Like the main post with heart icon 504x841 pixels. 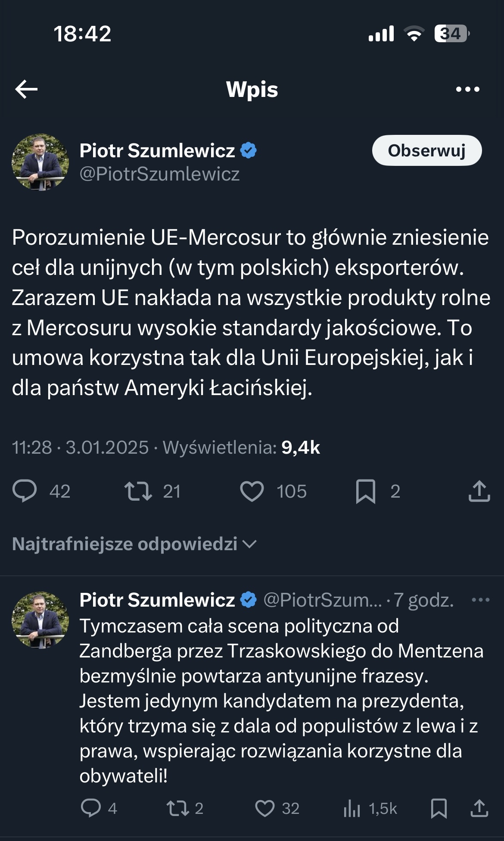point(252,491)
